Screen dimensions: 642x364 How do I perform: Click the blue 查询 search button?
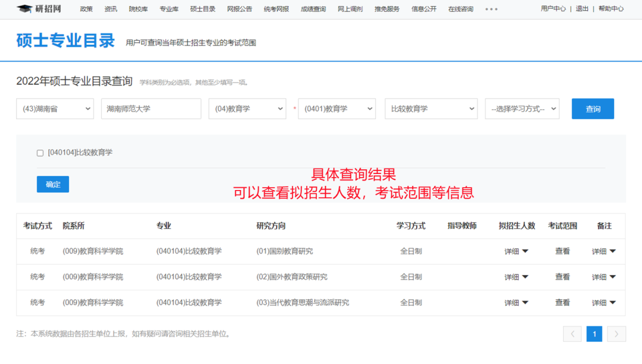tap(593, 109)
